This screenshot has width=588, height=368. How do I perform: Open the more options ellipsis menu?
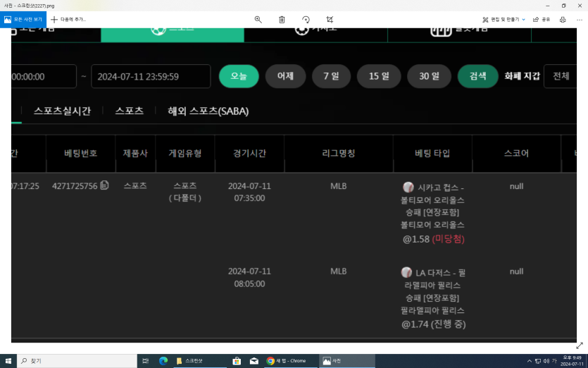(x=580, y=20)
